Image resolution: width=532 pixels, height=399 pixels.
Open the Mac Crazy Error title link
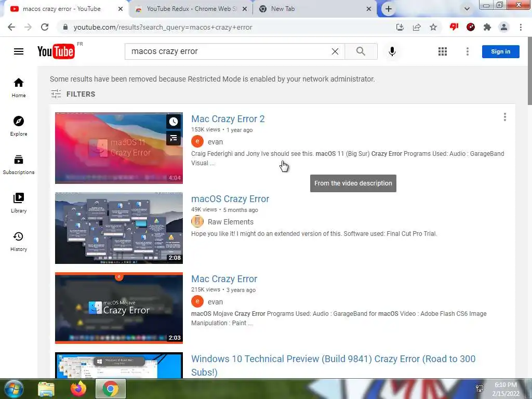click(224, 279)
